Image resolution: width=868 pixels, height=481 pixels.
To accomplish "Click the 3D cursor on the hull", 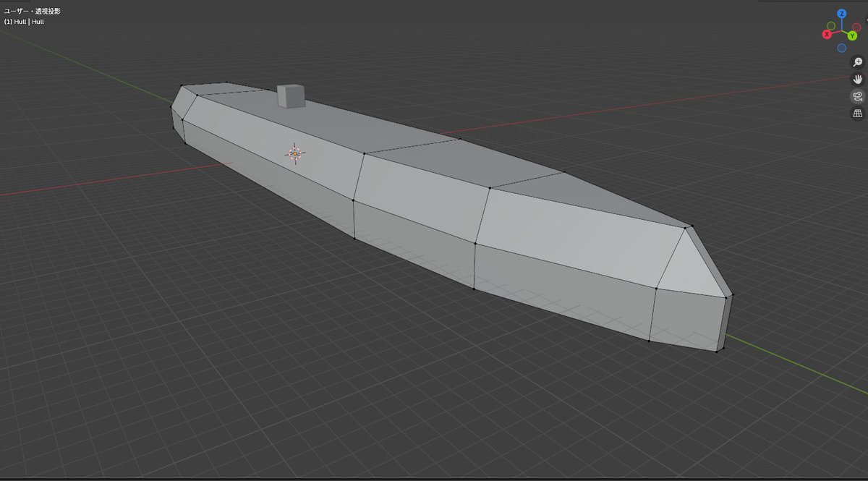I will [295, 153].
